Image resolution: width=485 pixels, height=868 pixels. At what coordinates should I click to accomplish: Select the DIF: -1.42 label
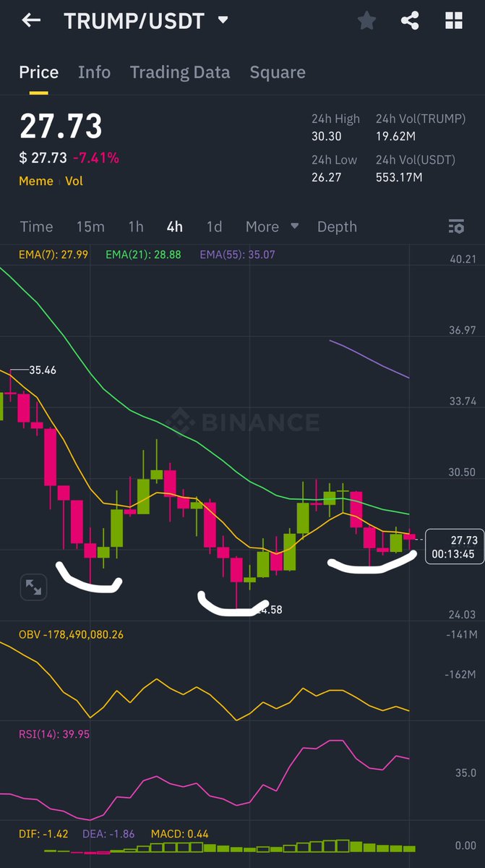pos(43,834)
